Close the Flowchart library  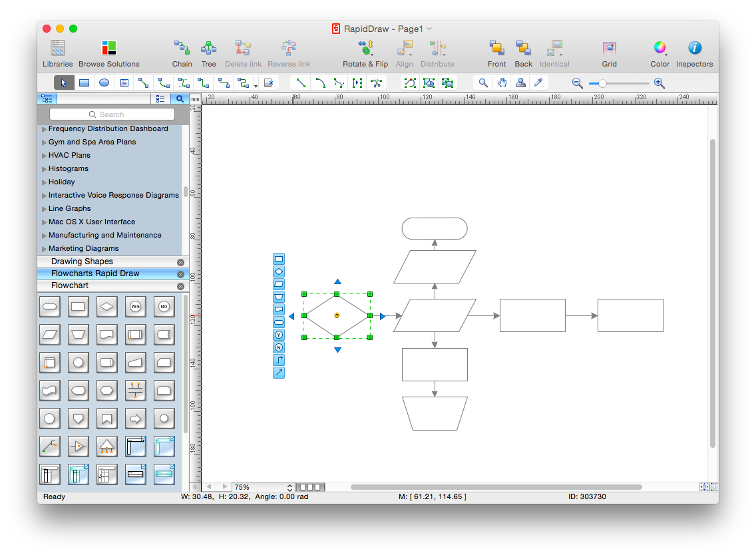click(x=181, y=286)
